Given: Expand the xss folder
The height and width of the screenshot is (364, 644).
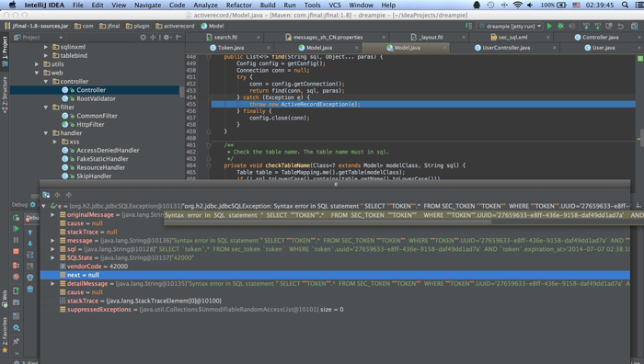Looking at the screenshot, I should 55,142.
